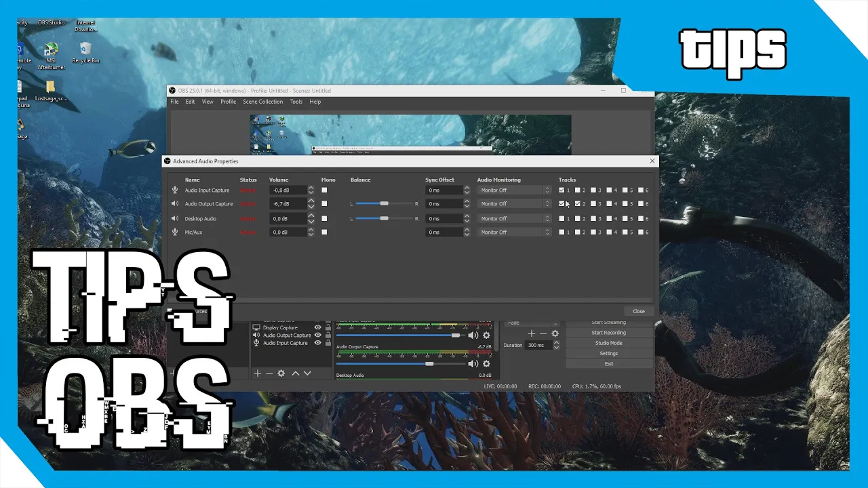Hide the Audio Output Capture source eye icon
Screen dimensions: 868x488
click(x=317, y=335)
